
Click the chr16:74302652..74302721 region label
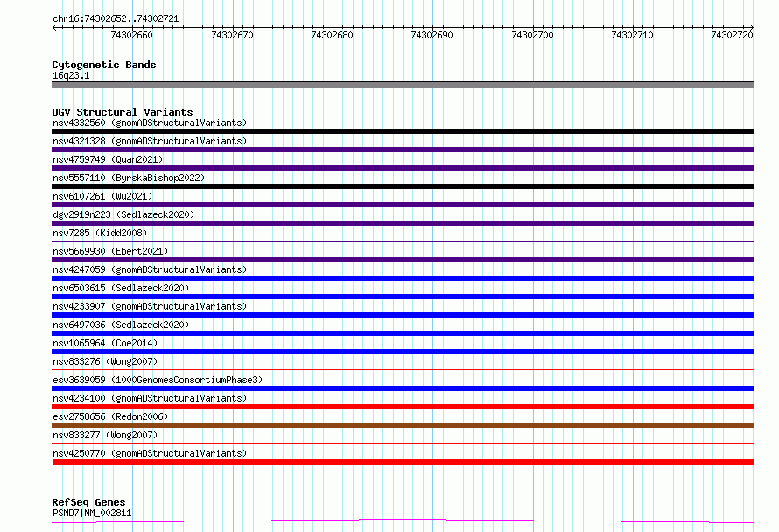click(x=116, y=19)
